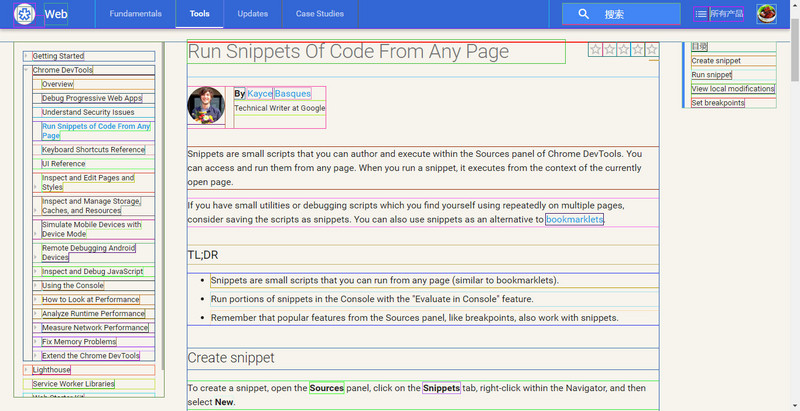Open Measure Network Performance
The height and width of the screenshot is (411, 800).
pos(95,327)
